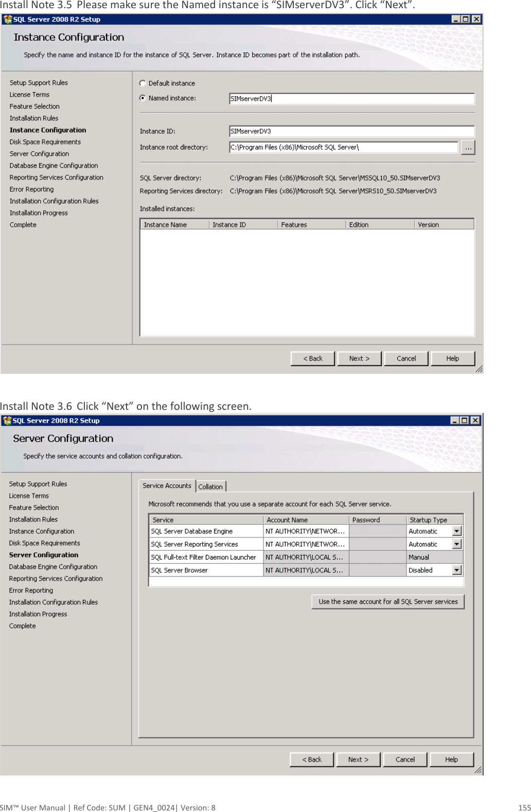Screen dimensions: 531x812
Task: Click the SQL Full-text Filter Daemon Launcher row
Action: point(306,557)
